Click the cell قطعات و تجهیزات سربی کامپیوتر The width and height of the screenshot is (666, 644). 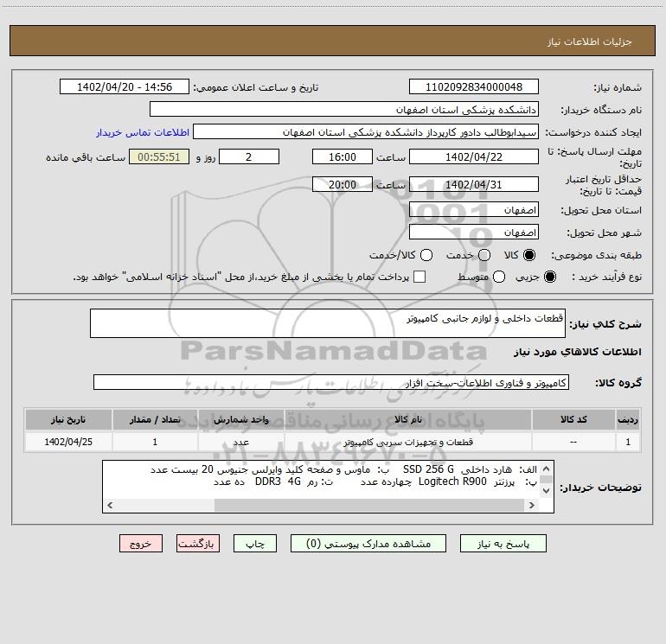407,442
